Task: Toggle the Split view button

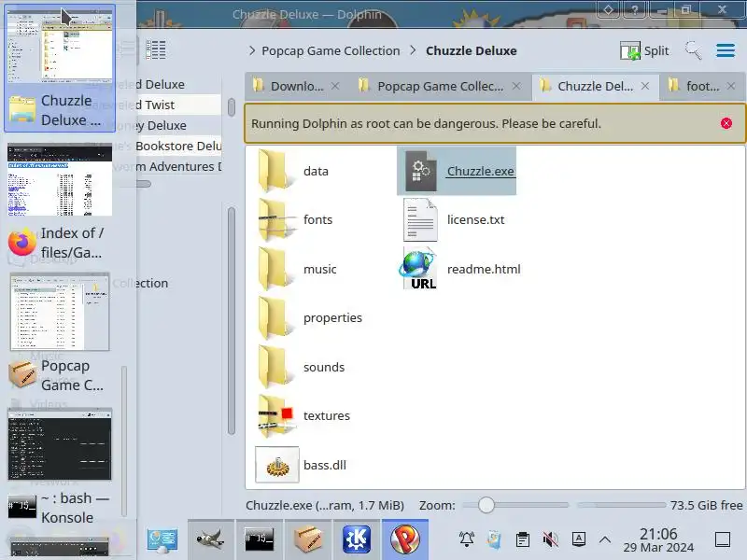Action: pyautogui.click(x=644, y=50)
